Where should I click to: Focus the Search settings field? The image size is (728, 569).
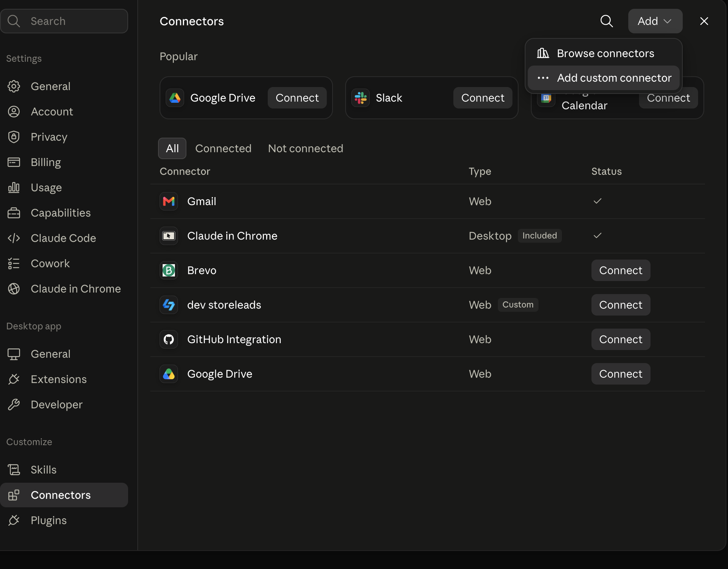(64, 21)
